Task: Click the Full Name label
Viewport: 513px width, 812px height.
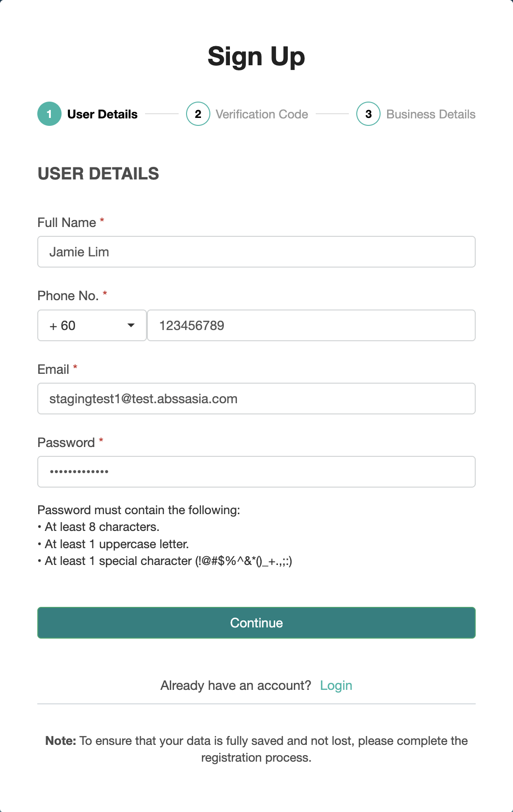Action: click(67, 223)
